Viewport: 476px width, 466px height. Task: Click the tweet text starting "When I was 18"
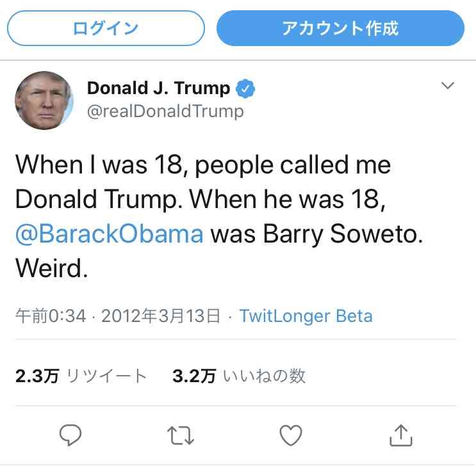click(202, 166)
